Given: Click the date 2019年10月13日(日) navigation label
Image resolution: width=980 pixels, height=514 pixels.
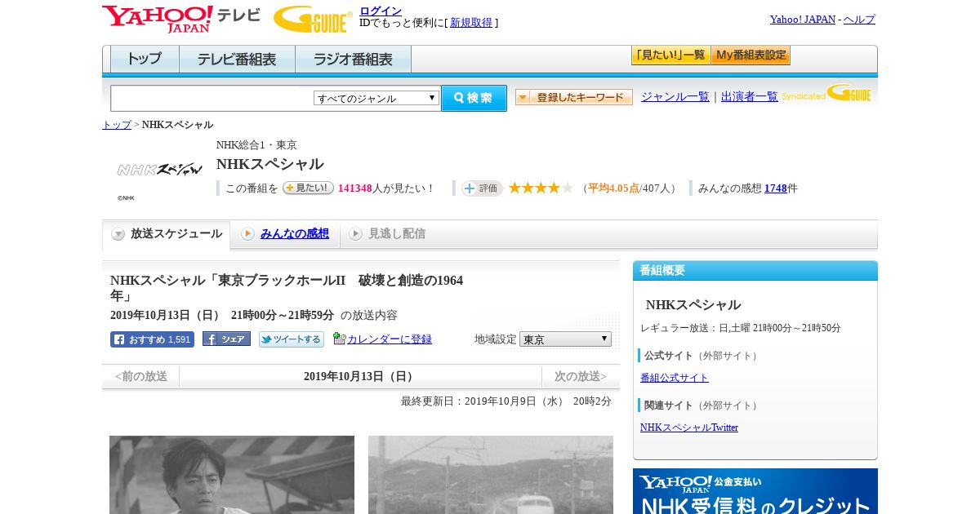Looking at the screenshot, I should pyautogui.click(x=360, y=377).
